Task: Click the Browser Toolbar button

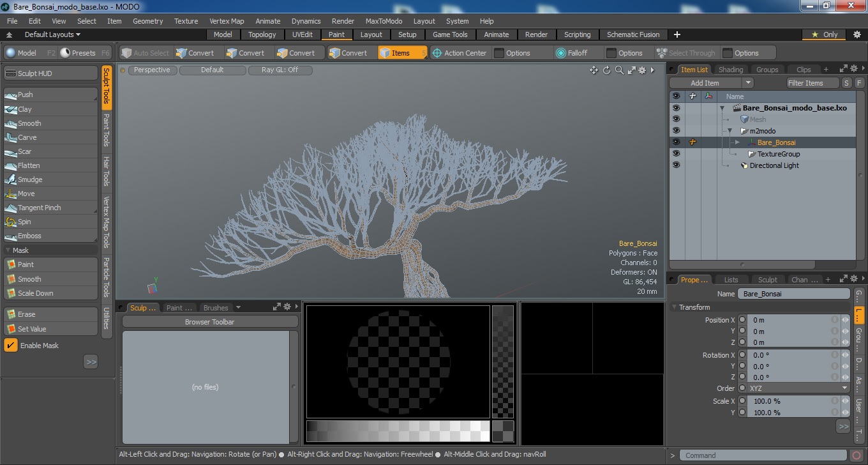Action: pyautogui.click(x=209, y=322)
